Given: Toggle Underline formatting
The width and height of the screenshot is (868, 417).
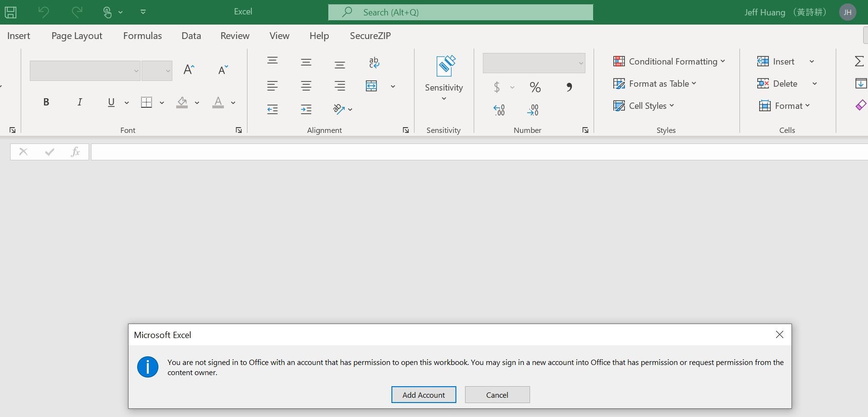Looking at the screenshot, I should pyautogui.click(x=111, y=102).
